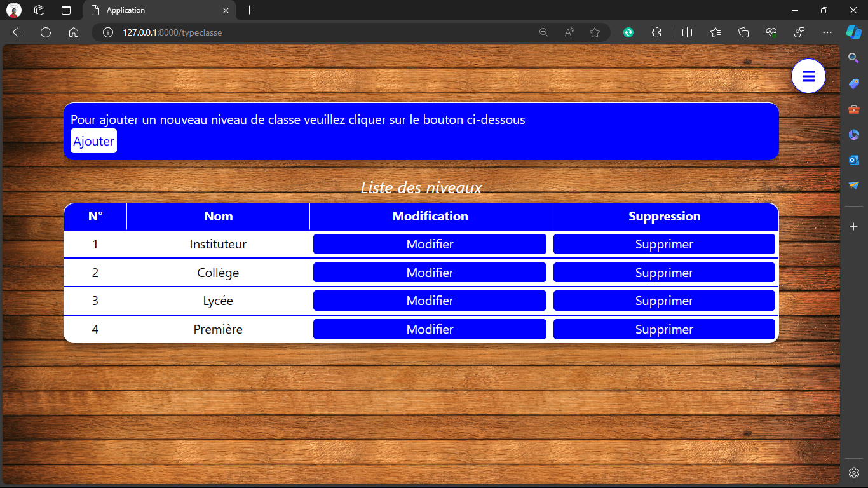Open the Favorites list
Screen dimensions: 868x488
[x=715, y=32]
